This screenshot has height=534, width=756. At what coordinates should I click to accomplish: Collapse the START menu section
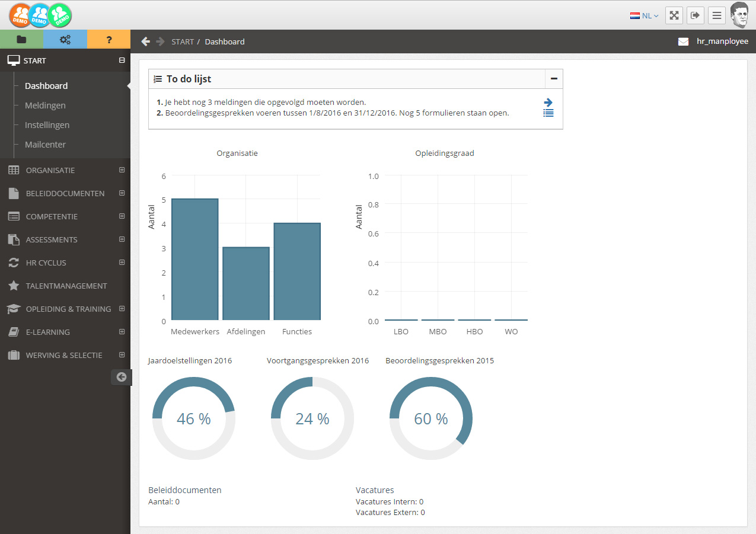(x=122, y=60)
